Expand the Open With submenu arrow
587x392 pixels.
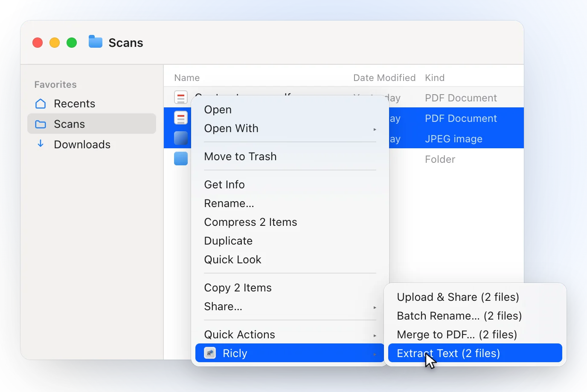(375, 129)
